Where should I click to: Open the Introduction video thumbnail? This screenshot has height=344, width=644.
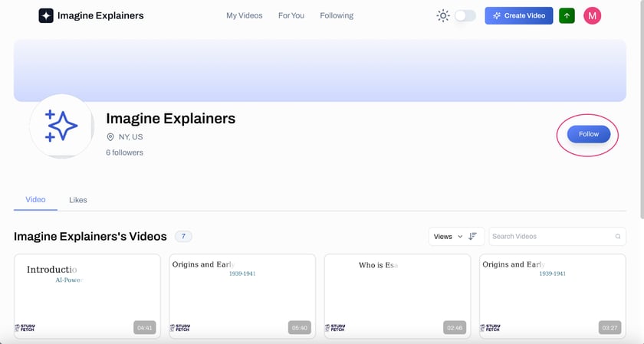(x=87, y=296)
